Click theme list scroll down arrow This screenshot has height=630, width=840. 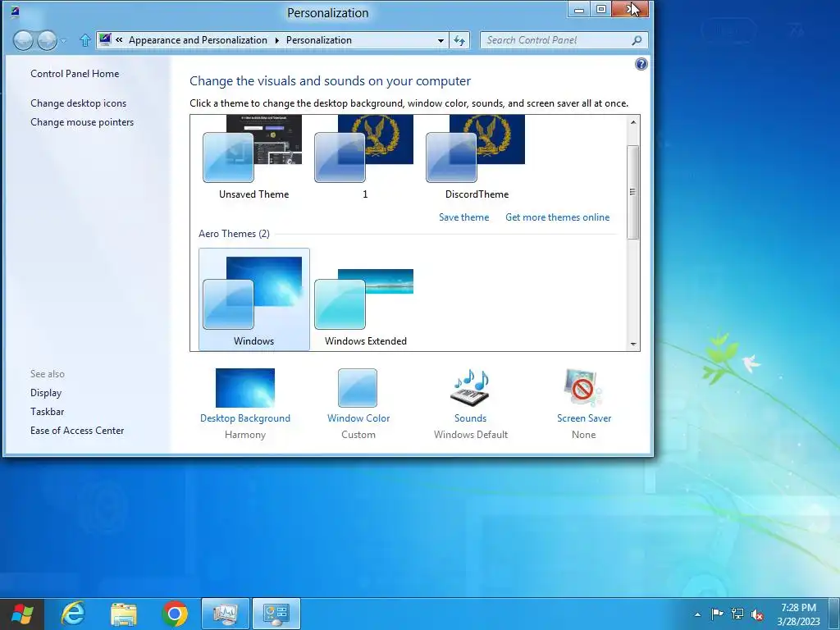coord(633,344)
